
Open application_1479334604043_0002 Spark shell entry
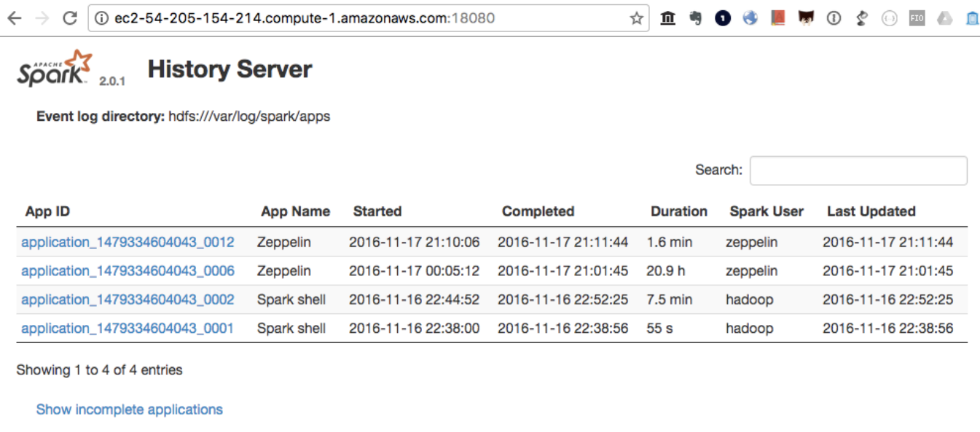point(128,299)
